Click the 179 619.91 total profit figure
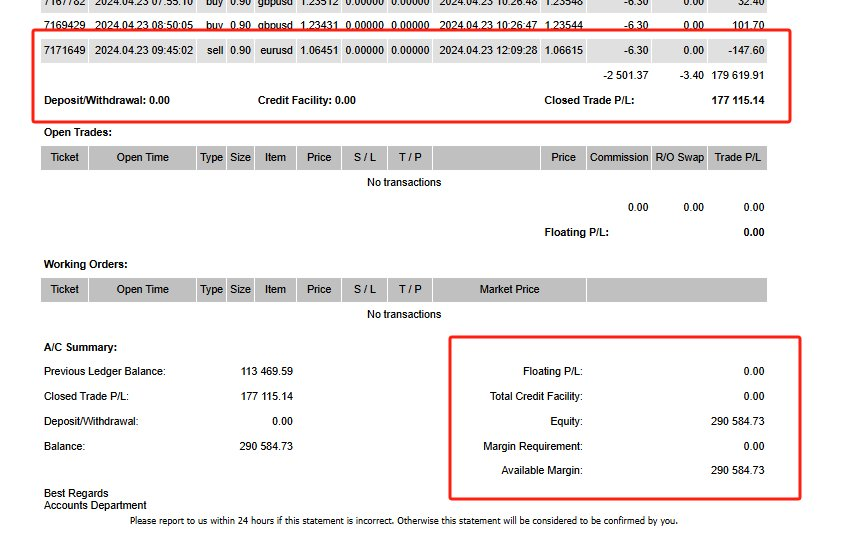This screenshot has width=865, height=560. [x=737, y=75]
